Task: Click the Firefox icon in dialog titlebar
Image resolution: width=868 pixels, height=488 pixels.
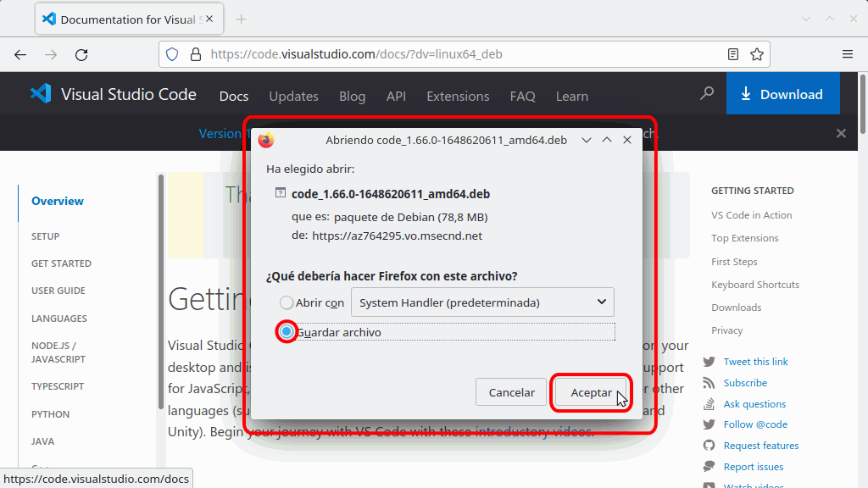Action: pos(266,140)
